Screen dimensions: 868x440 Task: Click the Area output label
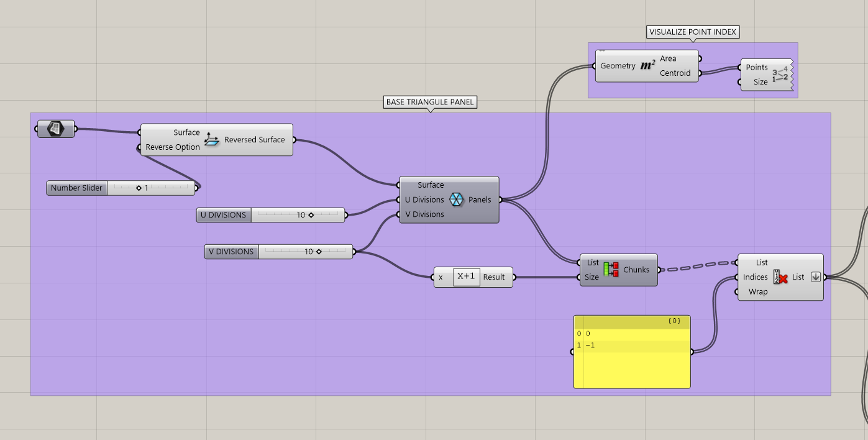(x=668, y=58)
